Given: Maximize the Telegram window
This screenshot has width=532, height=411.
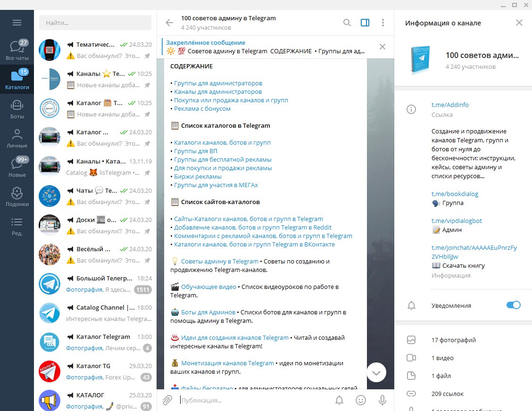Looking at the screenshot, I should pos(515,5).
